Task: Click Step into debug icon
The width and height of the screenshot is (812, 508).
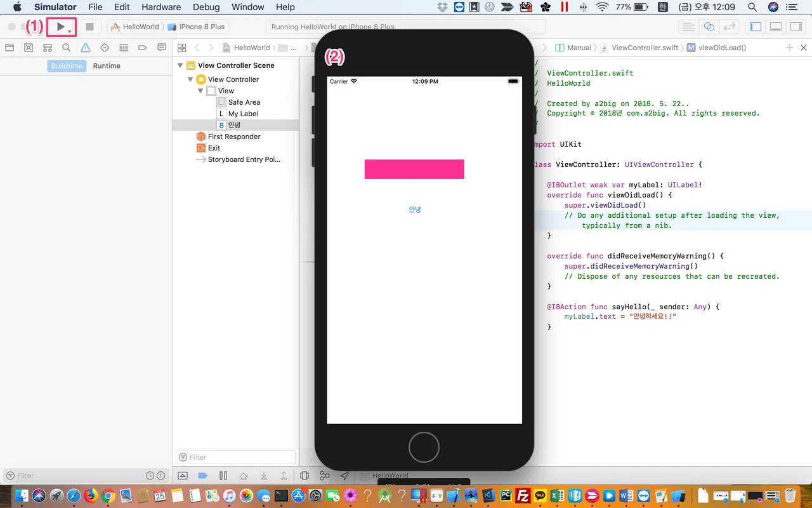Action: [264, 476]
